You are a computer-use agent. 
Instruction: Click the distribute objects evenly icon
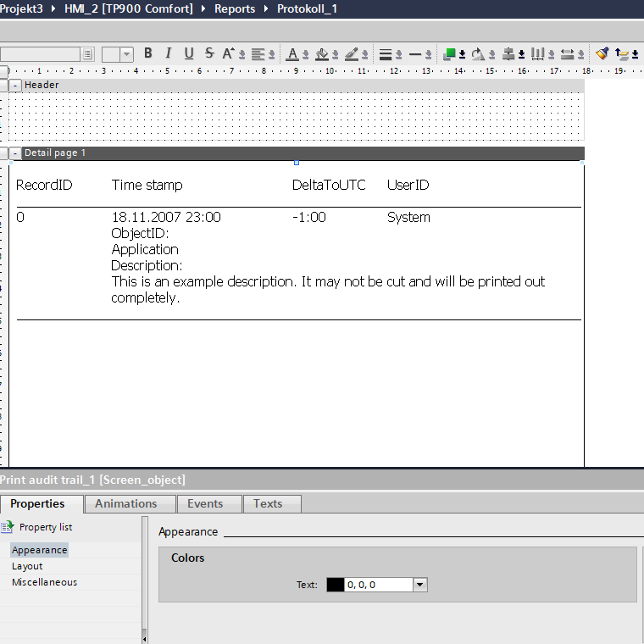click(537, 53)
